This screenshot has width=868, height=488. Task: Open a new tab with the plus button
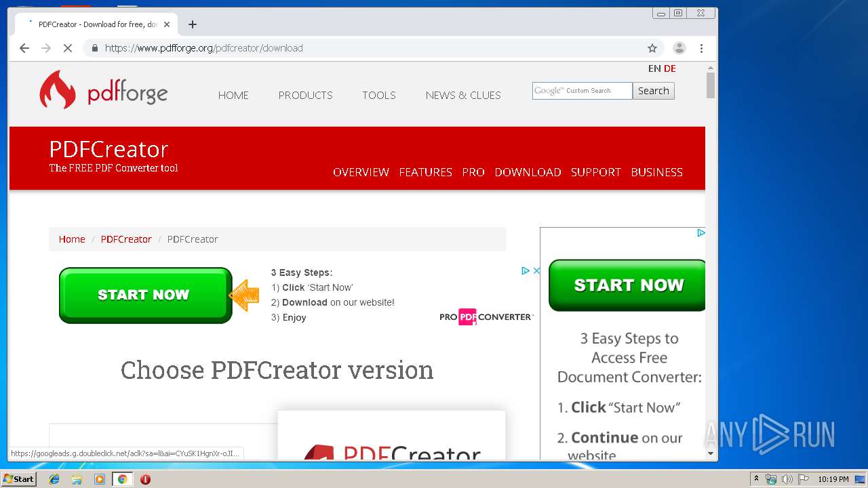193,24
